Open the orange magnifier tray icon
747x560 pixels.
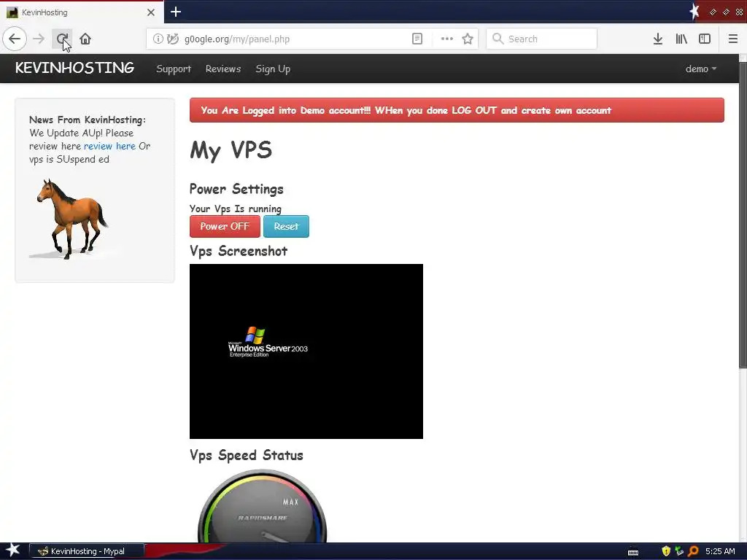tap(693, 551)
